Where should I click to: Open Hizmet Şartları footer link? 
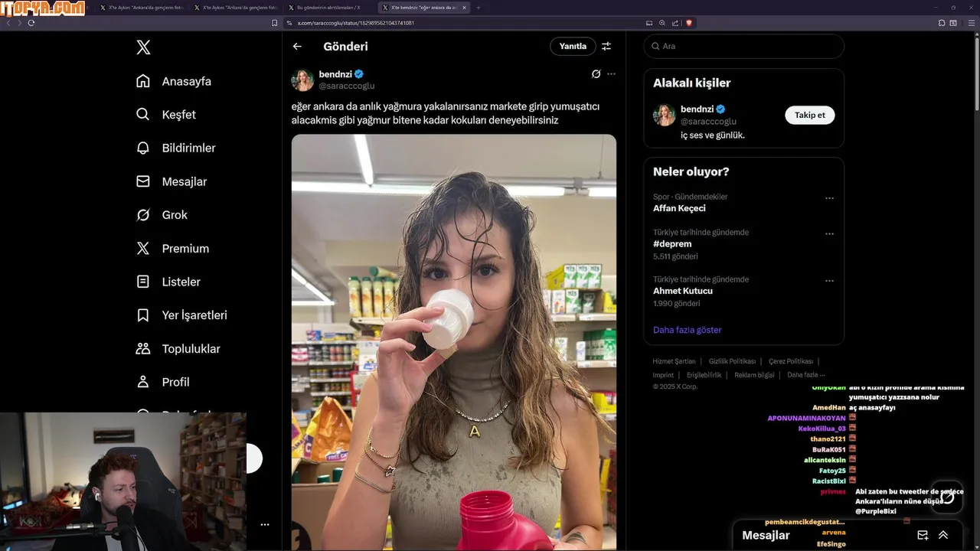(674, 361)
